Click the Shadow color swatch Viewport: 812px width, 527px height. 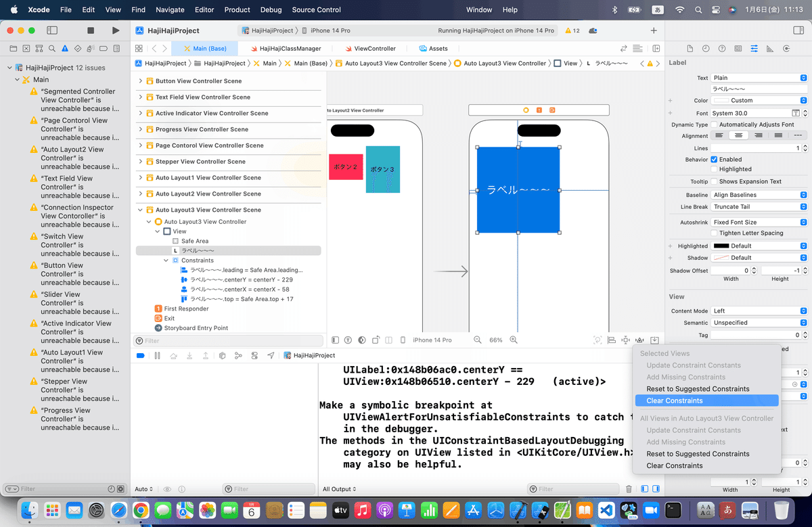pos(721,258)
